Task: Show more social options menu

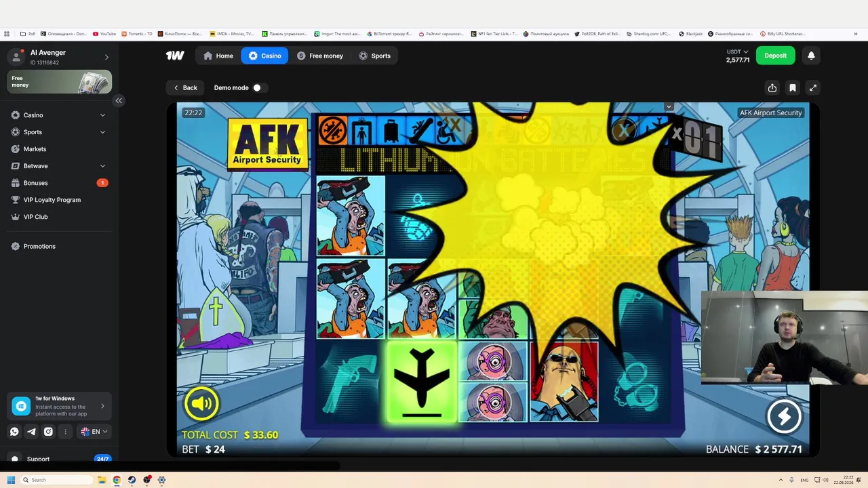Action: point(65,431)
